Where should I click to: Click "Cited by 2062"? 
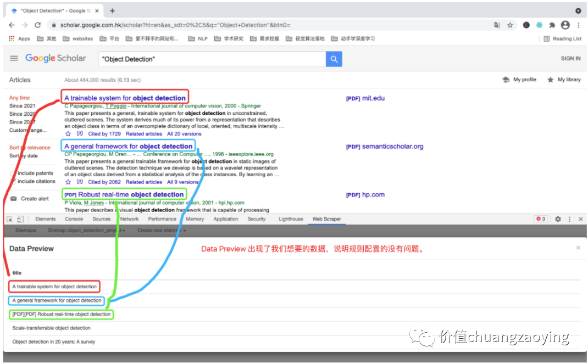104,182
